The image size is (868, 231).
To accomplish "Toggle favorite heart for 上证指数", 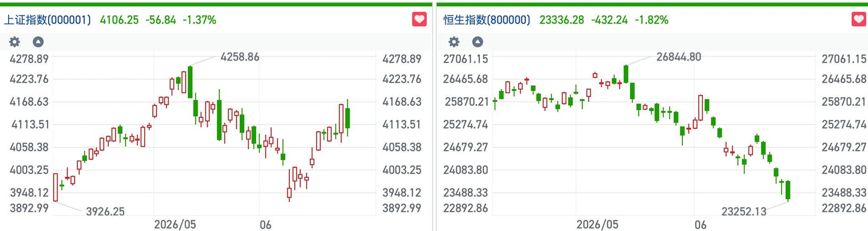I will (419, 20).
